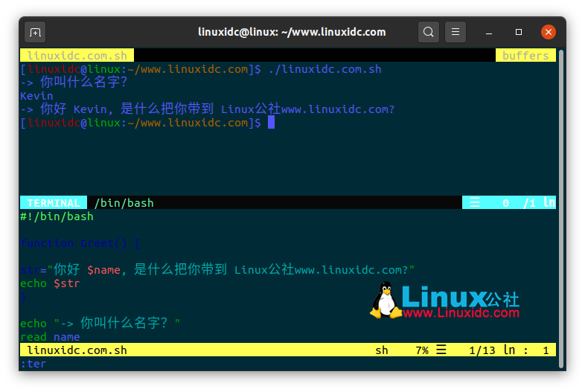Click the lines icon in terminal statusline

[475, 202]
